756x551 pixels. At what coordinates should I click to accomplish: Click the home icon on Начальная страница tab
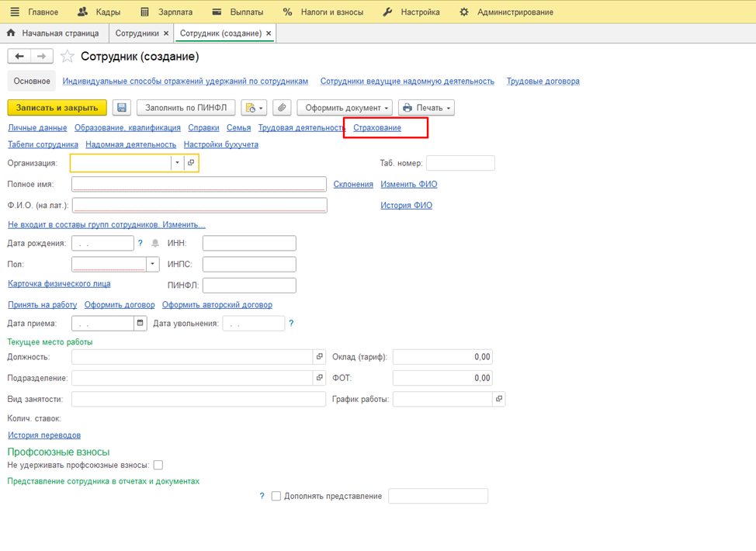pyautogui.click(x=11, y=33)
